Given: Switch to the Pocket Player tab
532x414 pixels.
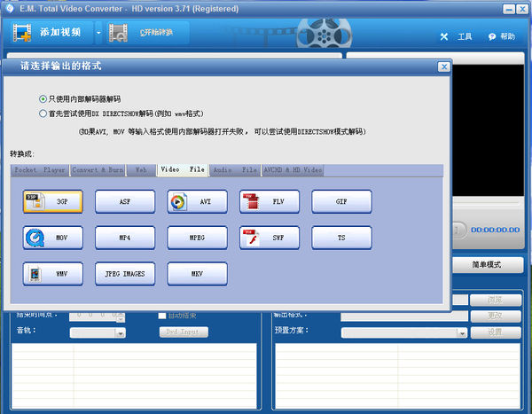Looking at the screenshot, I should pos(40,170).
